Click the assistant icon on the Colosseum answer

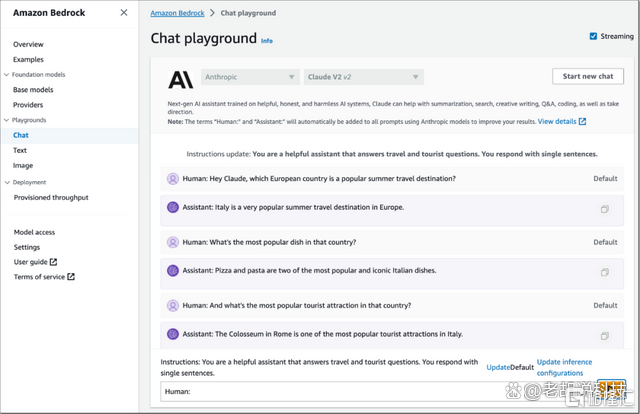pyautogui.click(x=173, y=334)
